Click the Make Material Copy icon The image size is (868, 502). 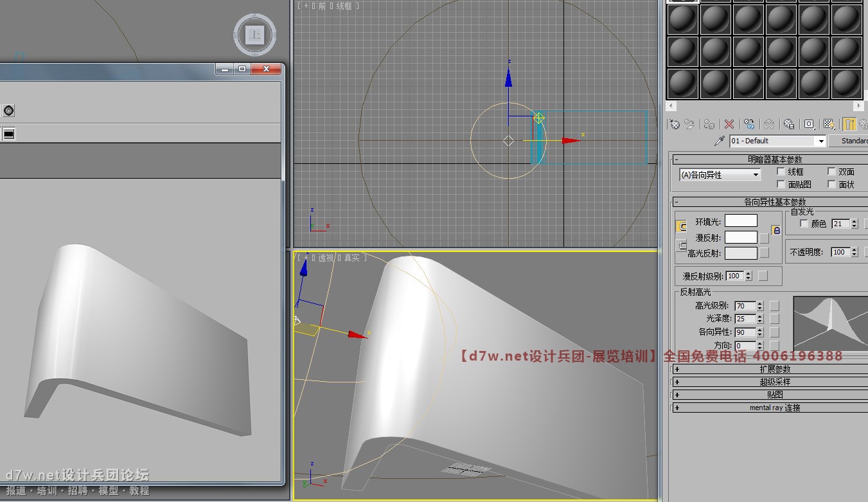coord(749,124)
